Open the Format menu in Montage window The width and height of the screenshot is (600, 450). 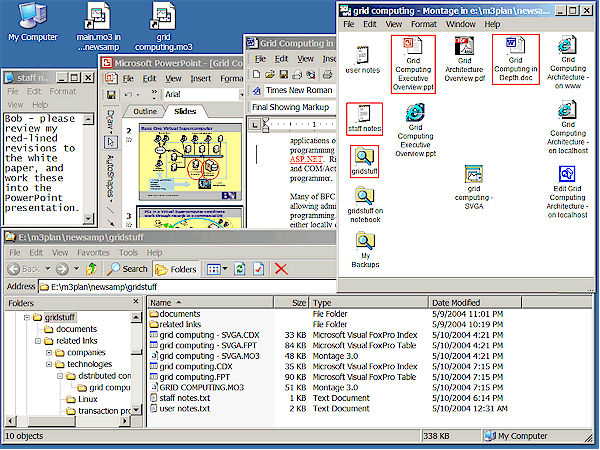[424, 24]
